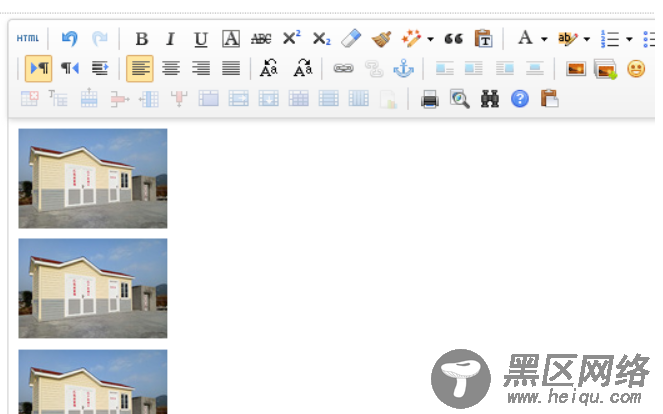This screenshot has height=414, width=663.
Task: Set image float to default
Action: pyautogui.click(x=444, y=68)
